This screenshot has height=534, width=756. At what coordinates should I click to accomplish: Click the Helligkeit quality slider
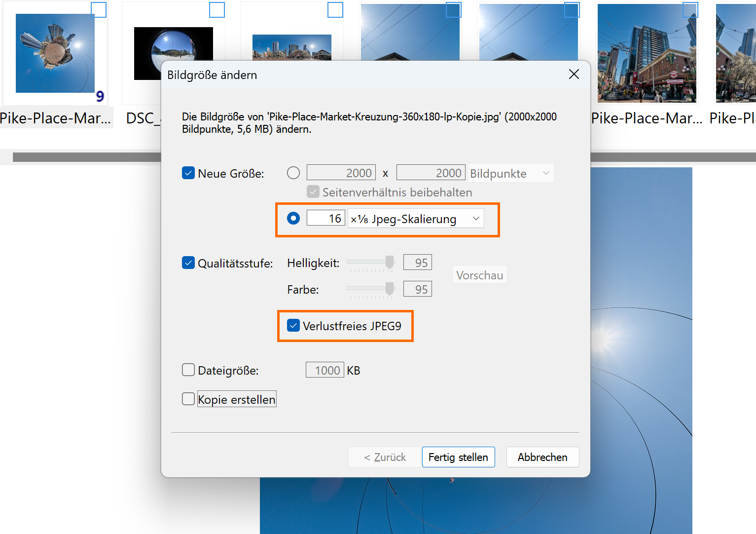tap(371, 263)
